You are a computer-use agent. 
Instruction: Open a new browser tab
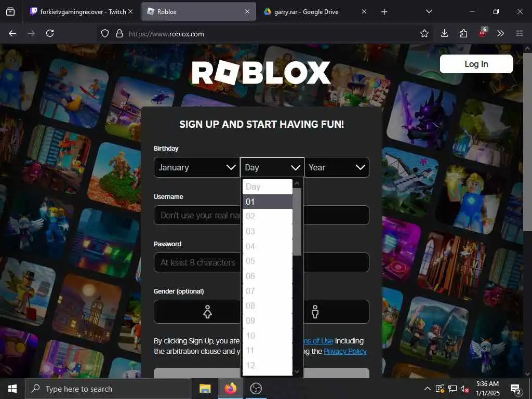[x=384, y=12]
